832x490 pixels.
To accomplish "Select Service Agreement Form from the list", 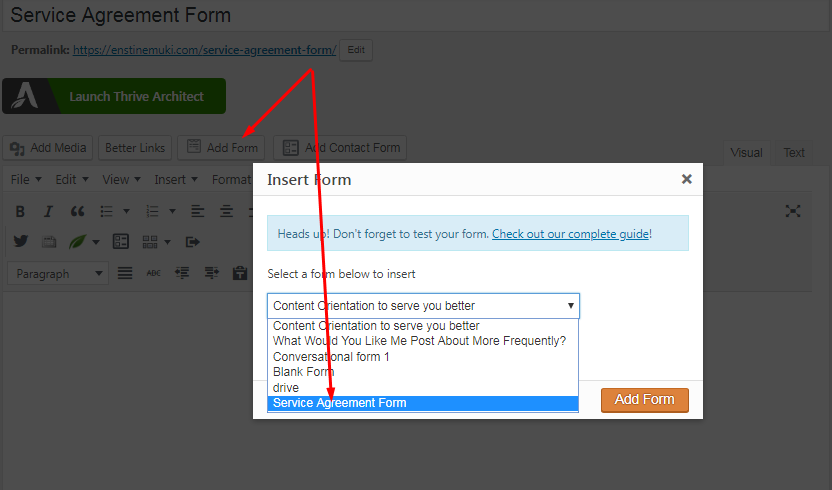I will [340, 403].
